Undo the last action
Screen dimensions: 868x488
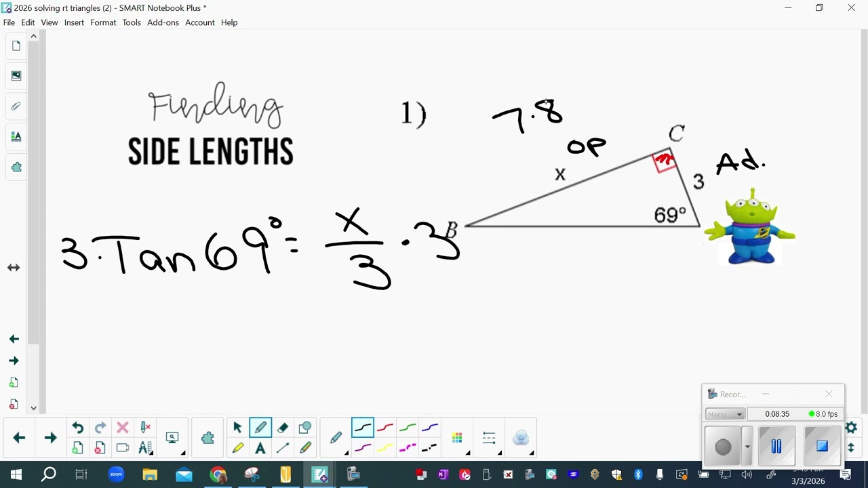click(x=78, y=428)
